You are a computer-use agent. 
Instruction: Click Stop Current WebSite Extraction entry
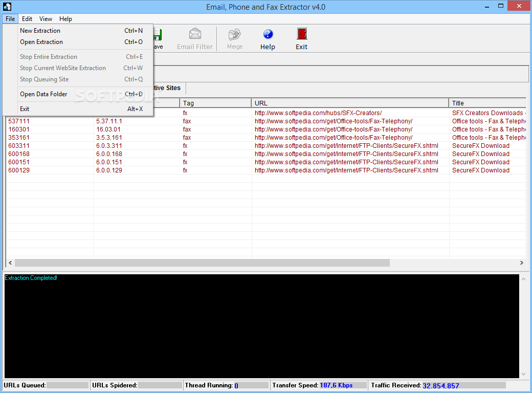(81, 68)
